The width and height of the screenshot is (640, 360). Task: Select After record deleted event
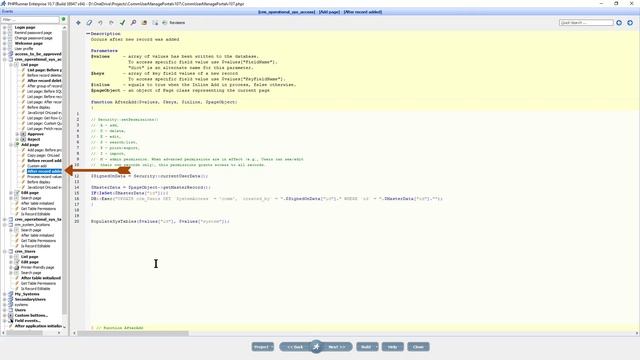tap(44, 80)
